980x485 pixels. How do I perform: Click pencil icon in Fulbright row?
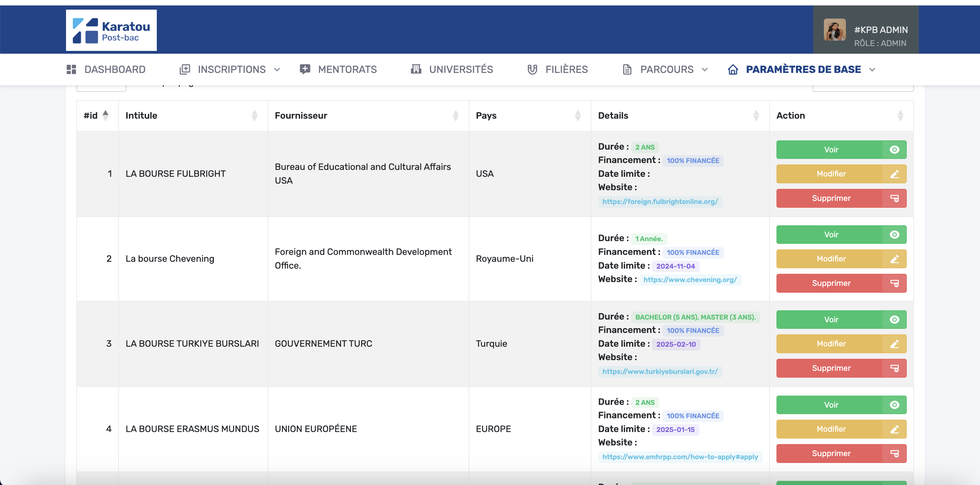tap(894, 174)
